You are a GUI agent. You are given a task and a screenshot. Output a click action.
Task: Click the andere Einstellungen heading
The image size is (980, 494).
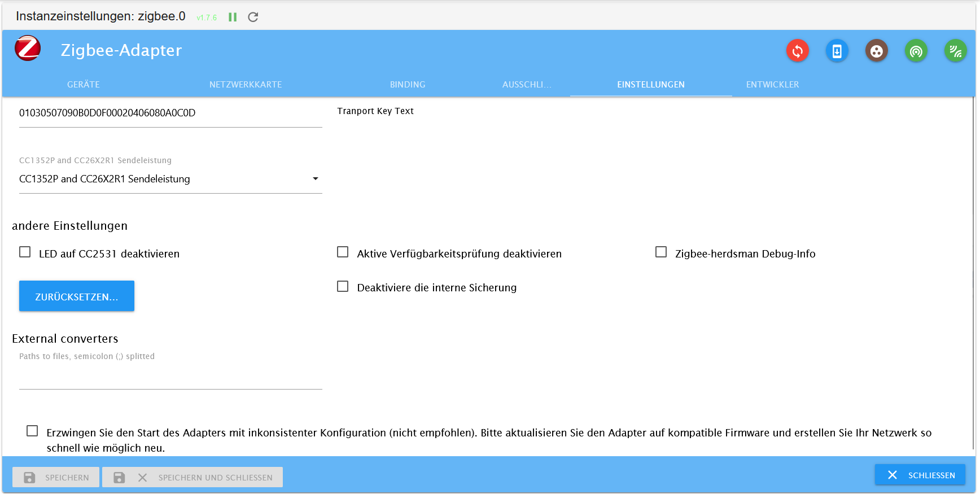pos(70,226)
